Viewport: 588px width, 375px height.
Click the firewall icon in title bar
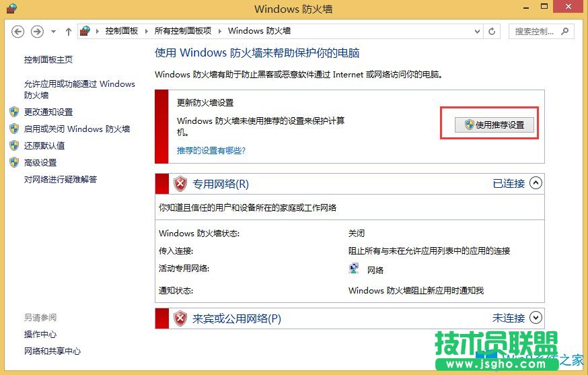click(x=11, y=8)
